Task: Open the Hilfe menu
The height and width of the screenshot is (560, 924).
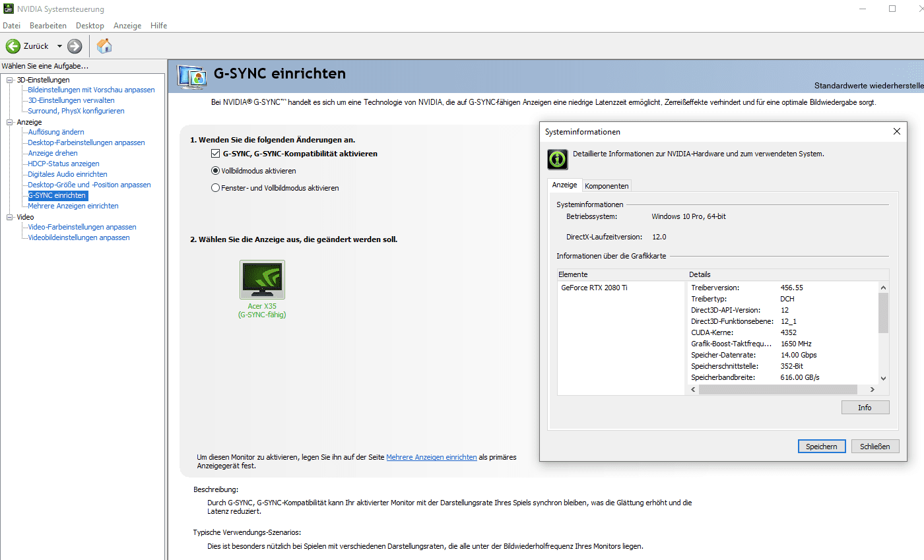Action: coord(159,26)
